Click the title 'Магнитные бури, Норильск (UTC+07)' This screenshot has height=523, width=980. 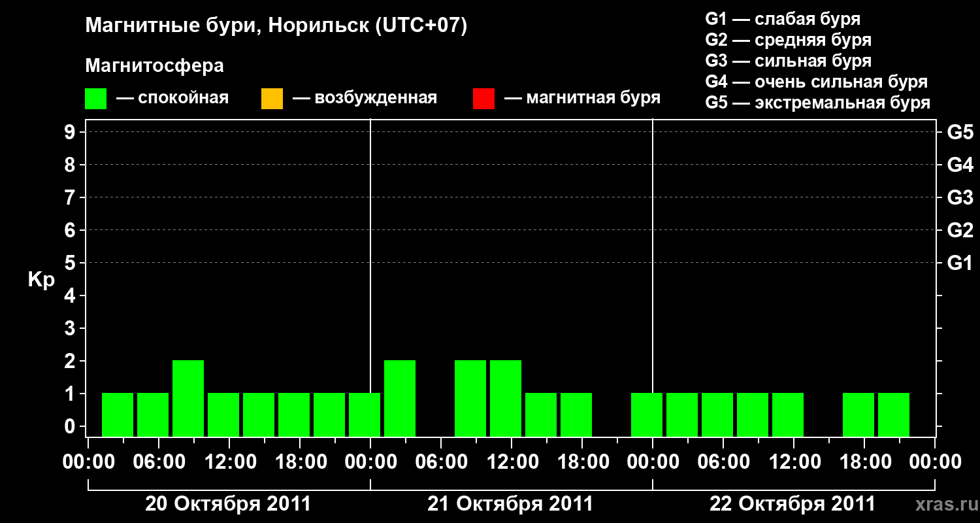point(276,27)
